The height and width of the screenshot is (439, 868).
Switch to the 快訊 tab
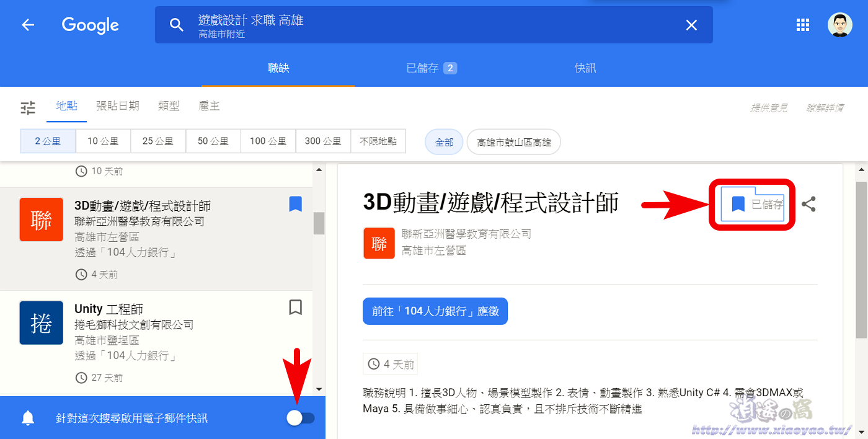click(585, 68)
